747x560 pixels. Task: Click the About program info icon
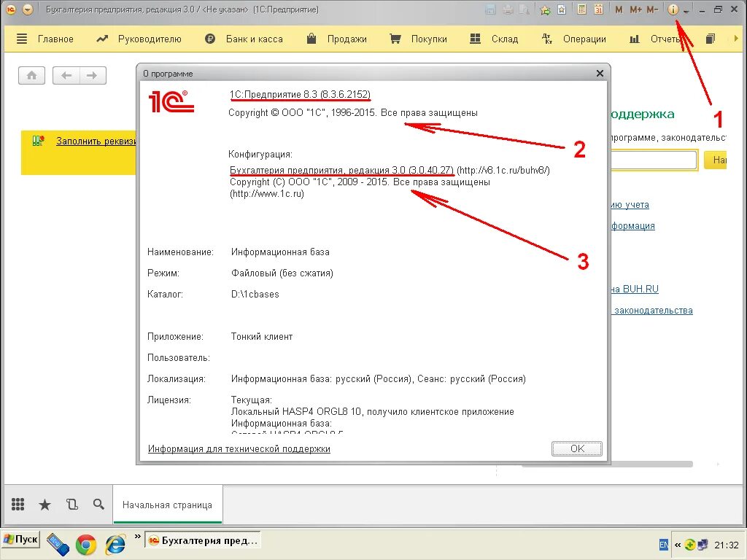[673, 9]
